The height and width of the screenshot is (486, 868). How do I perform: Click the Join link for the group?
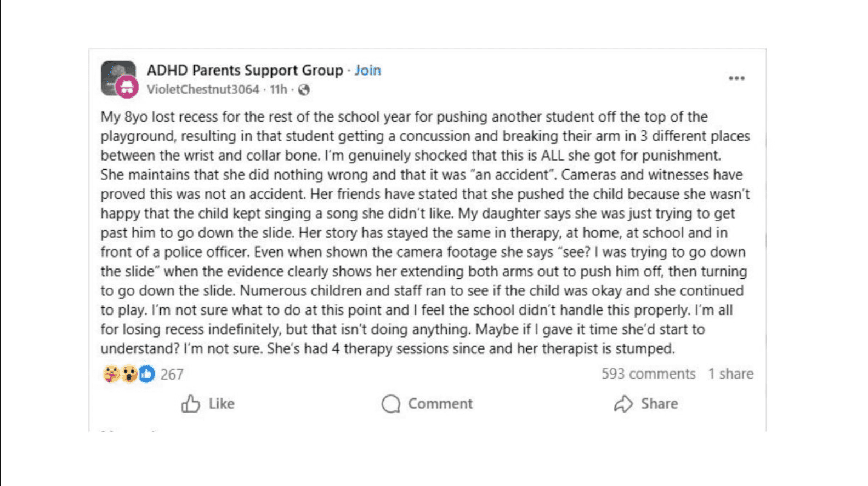368,70
